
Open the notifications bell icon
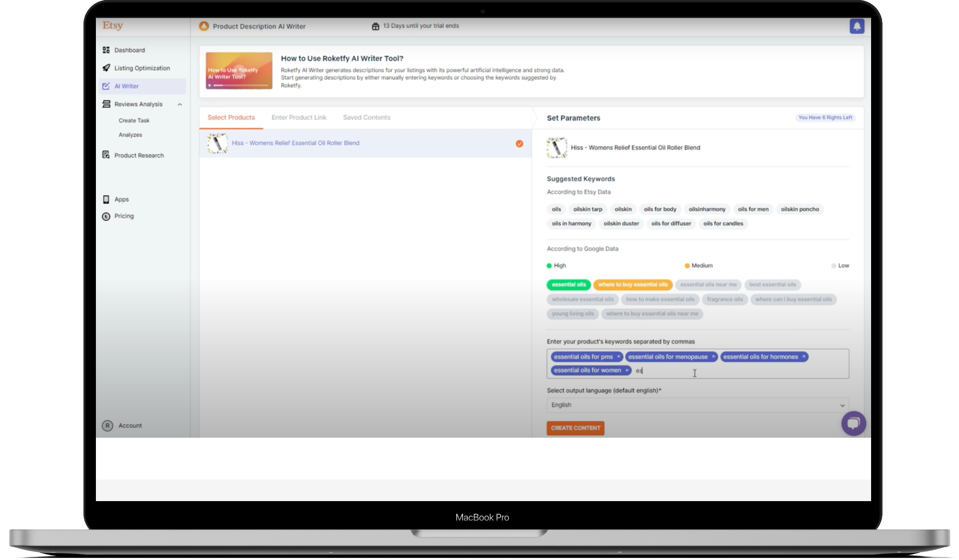point(857,26)
